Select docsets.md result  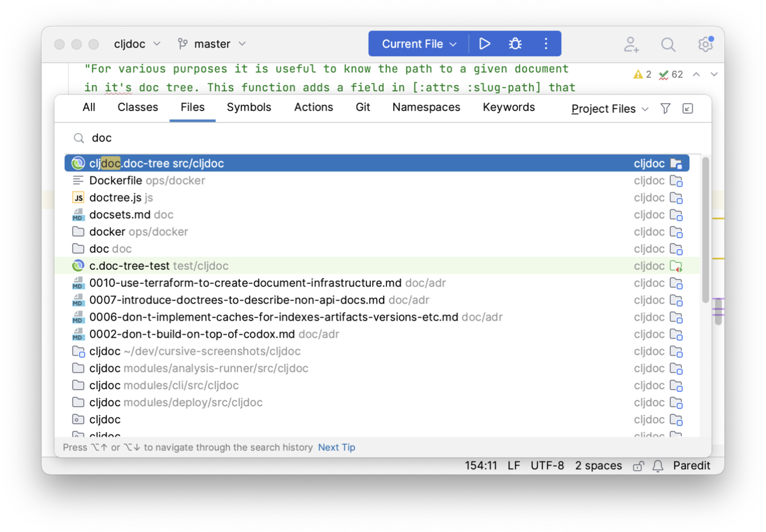[377, 215]
